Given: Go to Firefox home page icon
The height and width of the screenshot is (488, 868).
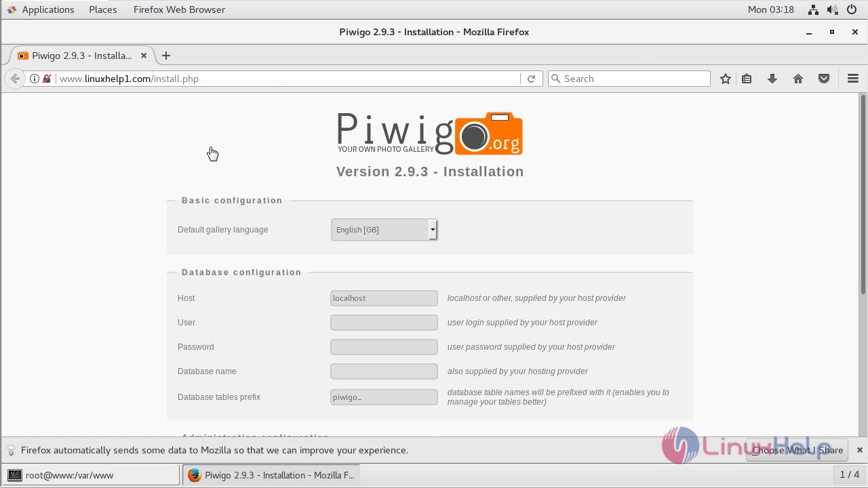Looking at the screenshot, I should 798,79.
